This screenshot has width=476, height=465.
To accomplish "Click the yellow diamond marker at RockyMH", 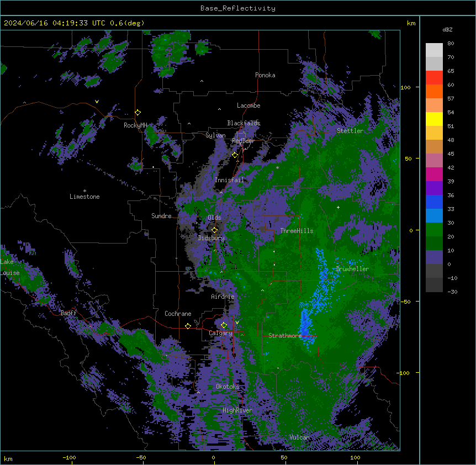I will 138,113.
